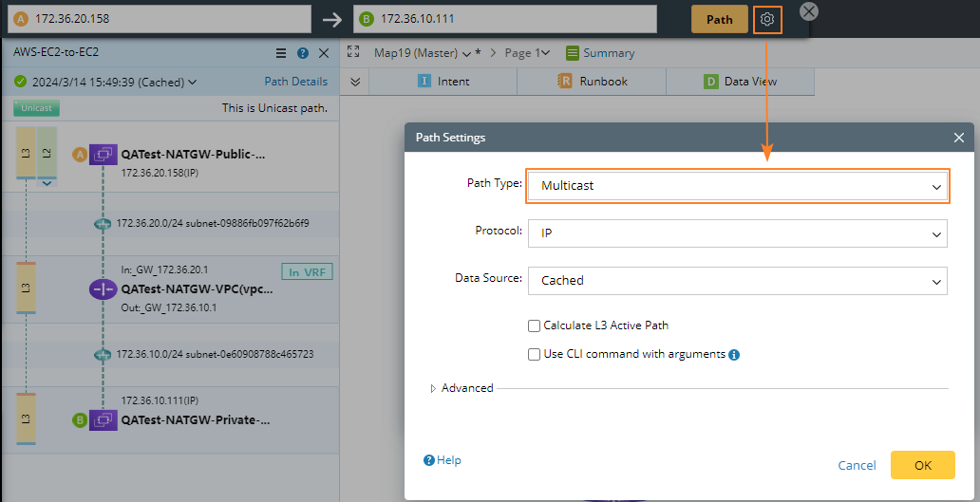Click the QATest-NATGW-VPC gateway device icon
This screenshot has width=980, height=502.
pyautogui.click(x=104, y=288)
